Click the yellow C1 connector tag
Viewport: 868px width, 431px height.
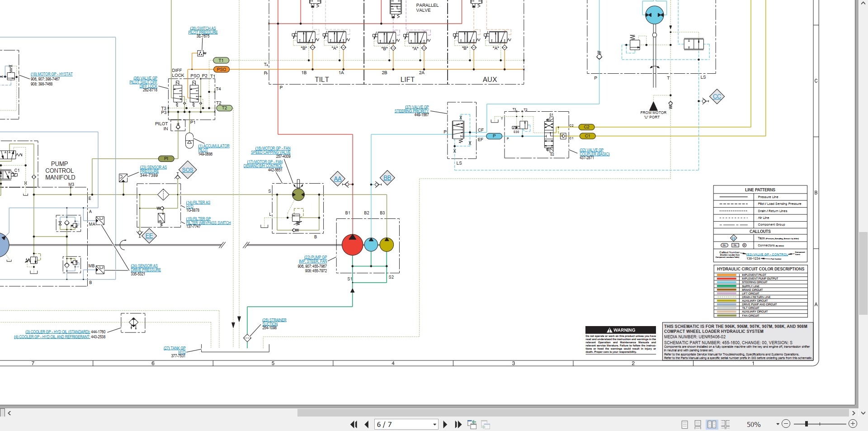coord(587,136)
